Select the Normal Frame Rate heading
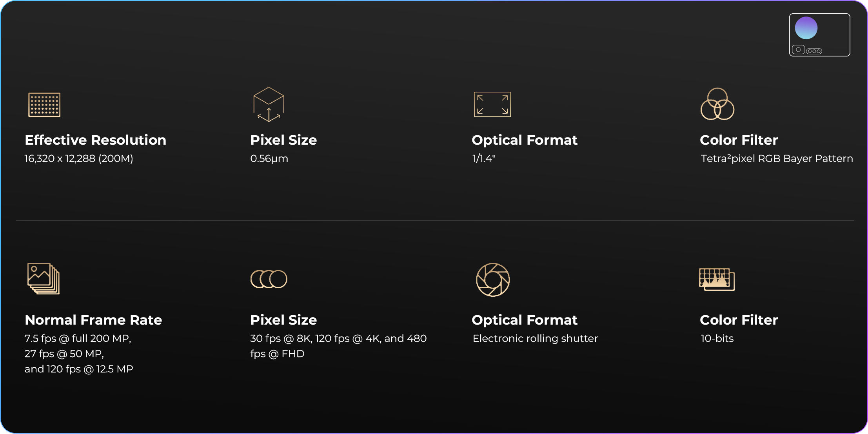The image size is (868, 434). [x=93, y=320]
